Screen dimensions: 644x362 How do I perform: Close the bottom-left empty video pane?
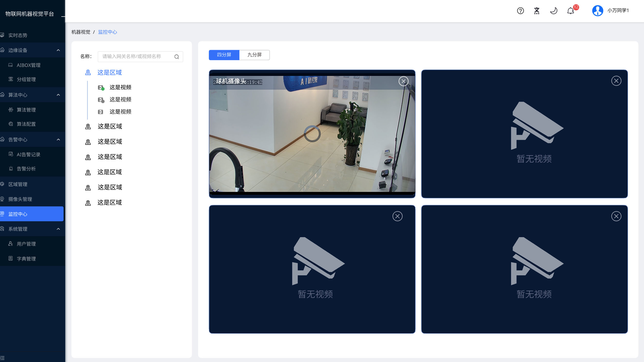pos(397,216)
